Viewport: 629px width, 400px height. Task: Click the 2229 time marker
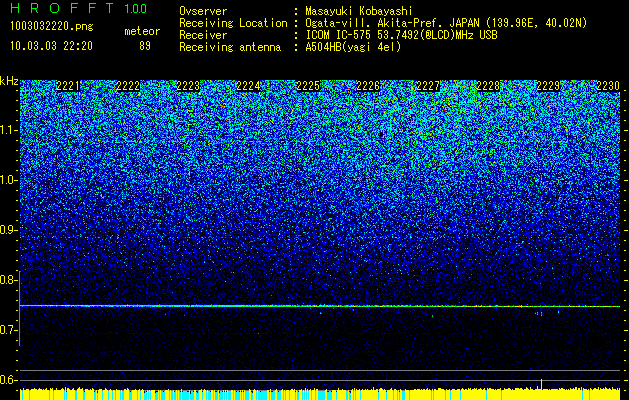click(x=548, y=86)
